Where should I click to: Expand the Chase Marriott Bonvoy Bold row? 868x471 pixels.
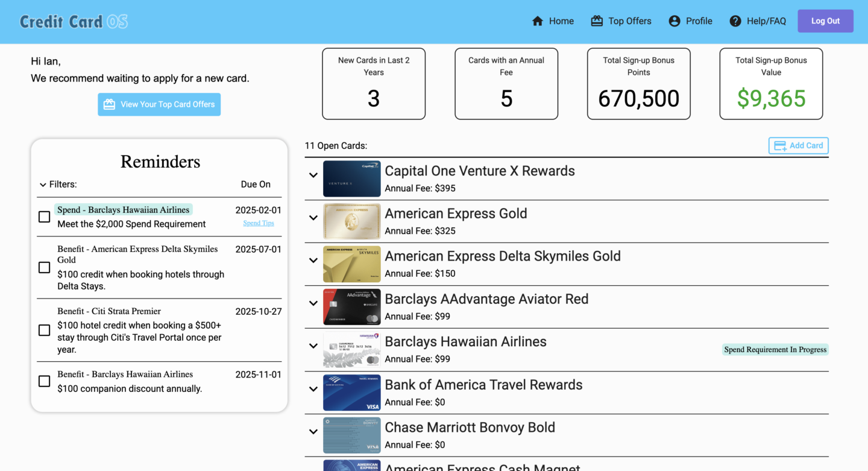click(x=313, y=432)
